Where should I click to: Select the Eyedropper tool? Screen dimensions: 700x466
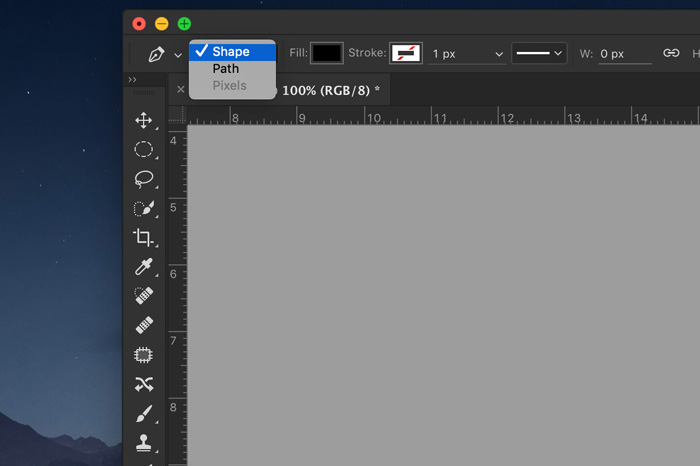click(143, 266)
